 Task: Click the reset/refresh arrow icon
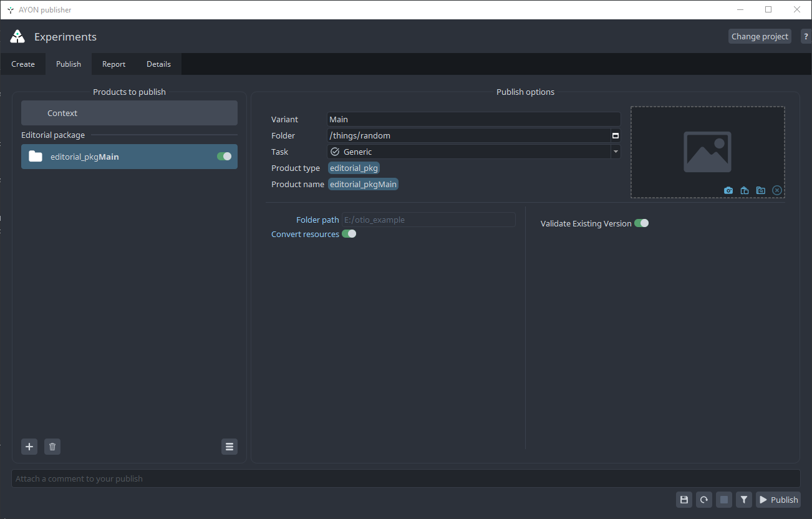point(704,500)
